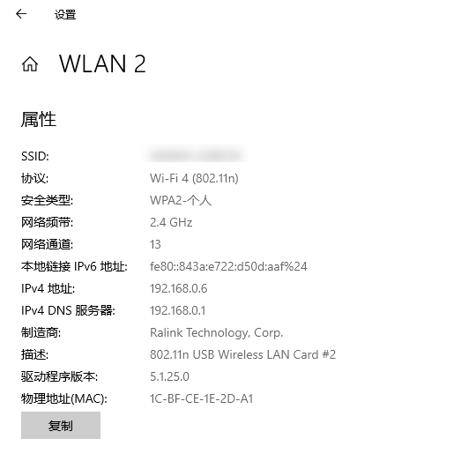
Task: Click the MAC address 1C-BF-CE-1E-2D-A1
Action: 202,398
